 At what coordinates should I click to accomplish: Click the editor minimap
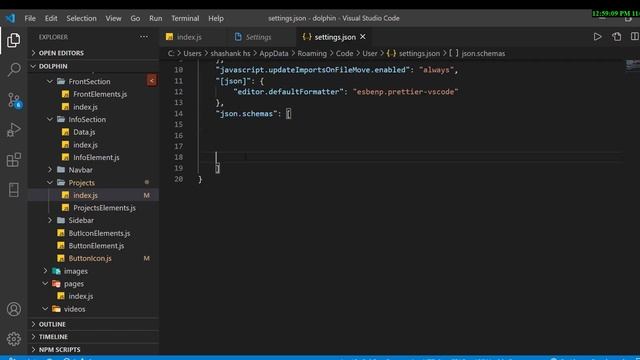(x=633, y=65)
